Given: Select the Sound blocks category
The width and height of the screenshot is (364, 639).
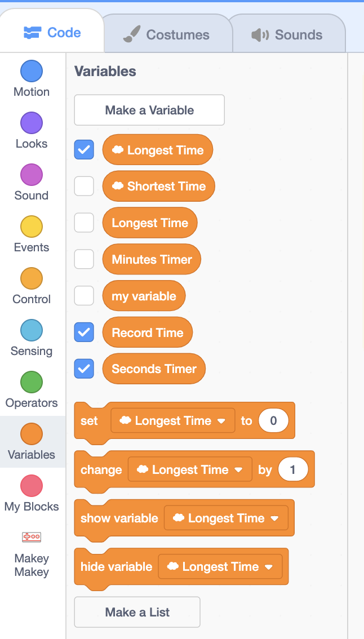Looking at the screenshot, I should tap(32, 183).
